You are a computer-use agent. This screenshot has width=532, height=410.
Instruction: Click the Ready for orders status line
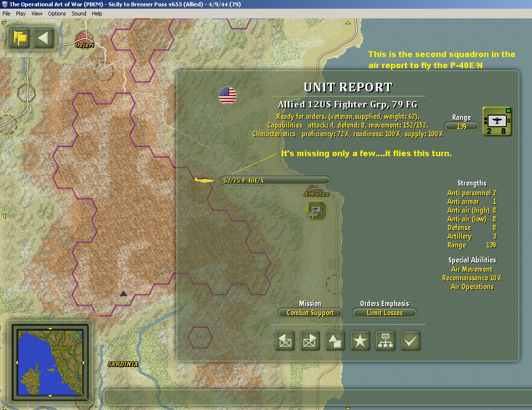pyautogui.click(x=348, y=117)
